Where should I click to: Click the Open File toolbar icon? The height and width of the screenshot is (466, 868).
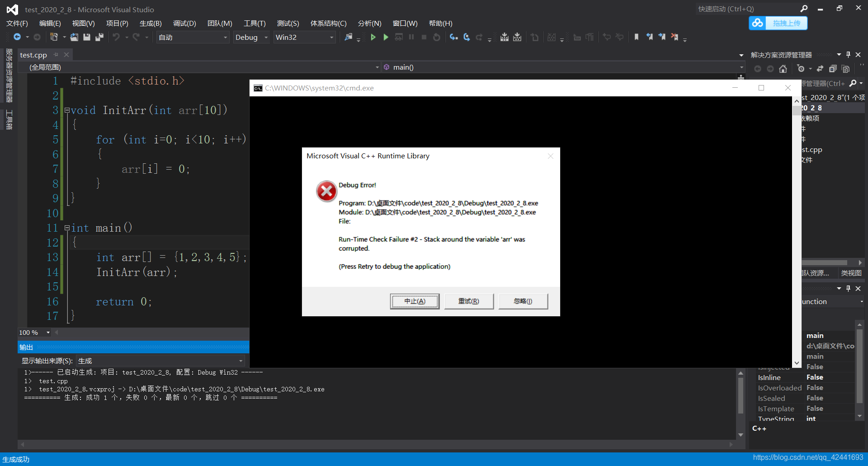(x=74, y=37)
